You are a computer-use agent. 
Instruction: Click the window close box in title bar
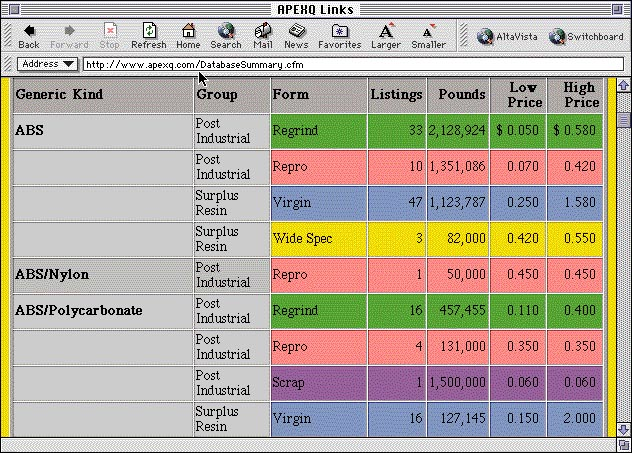[15, 9]
